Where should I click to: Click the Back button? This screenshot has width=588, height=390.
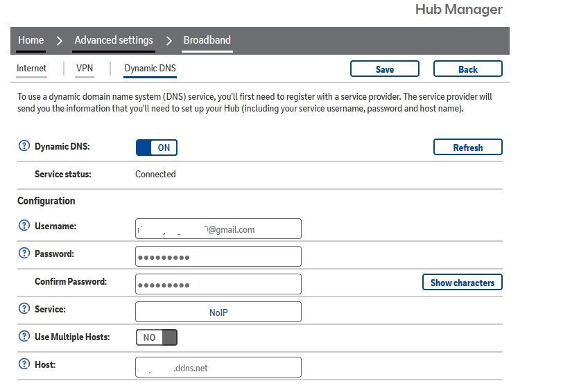(468, 69)
